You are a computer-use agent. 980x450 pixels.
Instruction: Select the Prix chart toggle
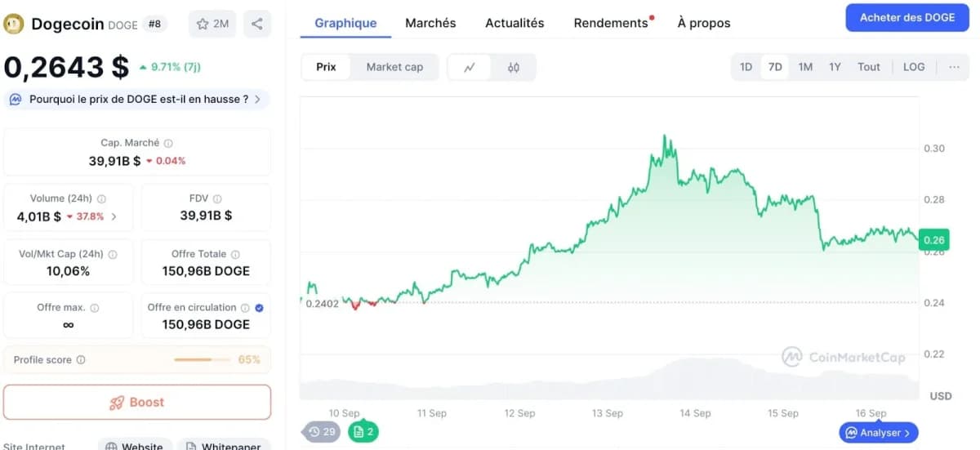coord(326,67)
